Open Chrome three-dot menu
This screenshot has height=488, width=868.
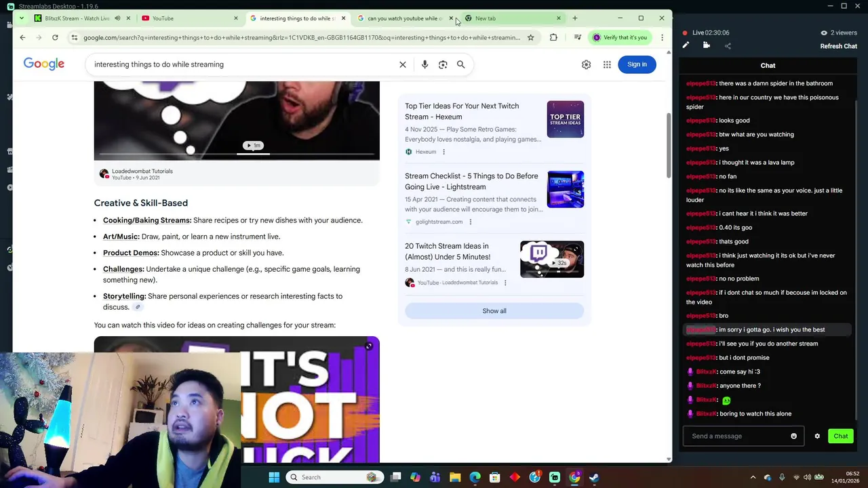[x=662, y=37]
